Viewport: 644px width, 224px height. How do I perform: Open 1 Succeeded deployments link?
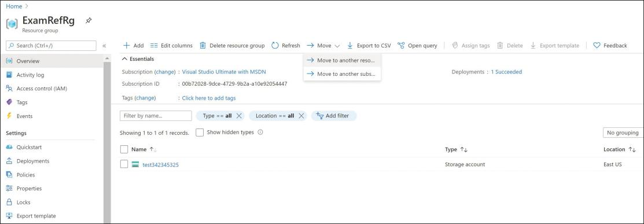(506, 72)
